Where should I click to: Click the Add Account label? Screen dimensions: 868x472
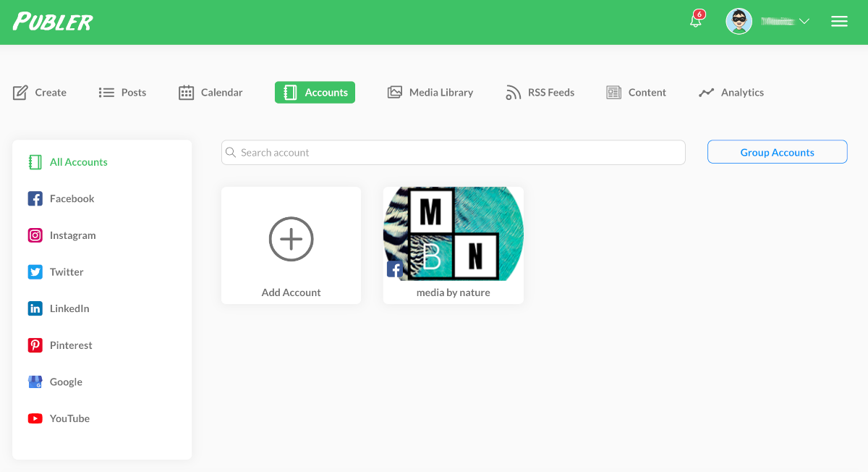(x=291, y=292)
